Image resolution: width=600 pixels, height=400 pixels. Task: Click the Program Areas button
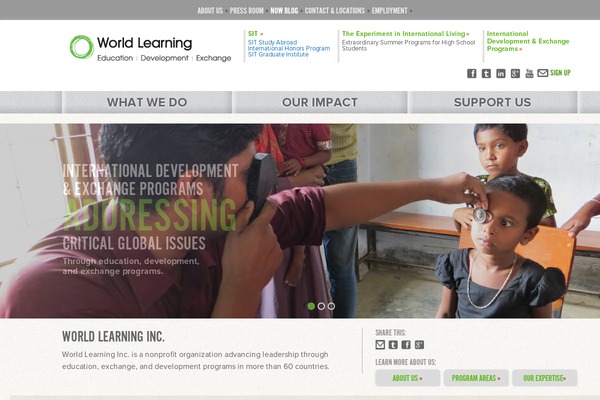point(476,378)
